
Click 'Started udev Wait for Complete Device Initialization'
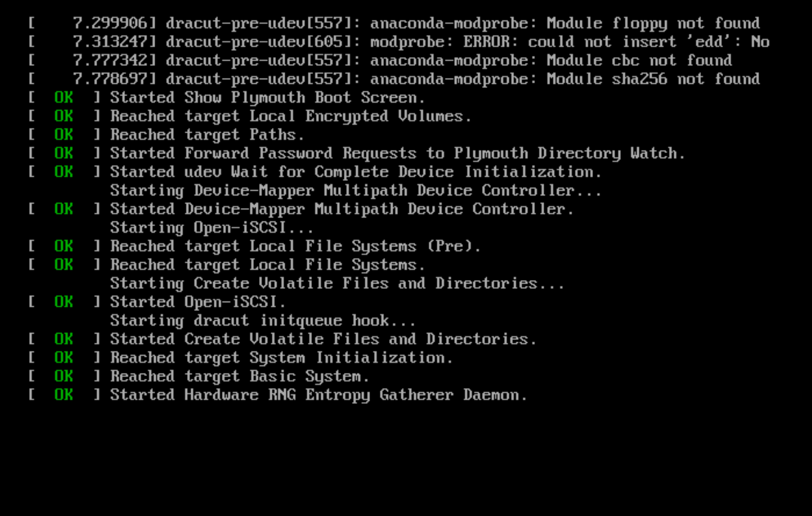pos(356,172)
